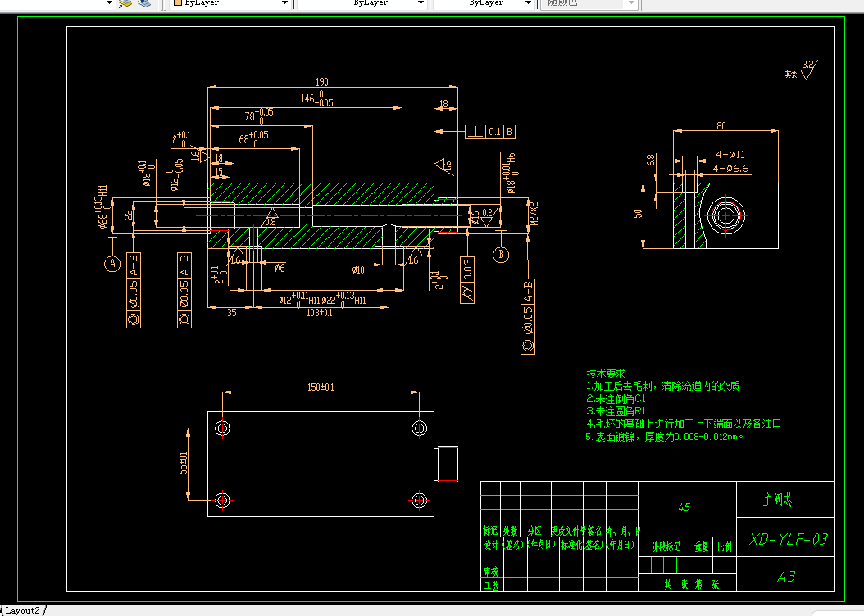Viewport: 864px width, 616px height.
Task: Select the ø10 hole dimension
Action: coord(358,269)
